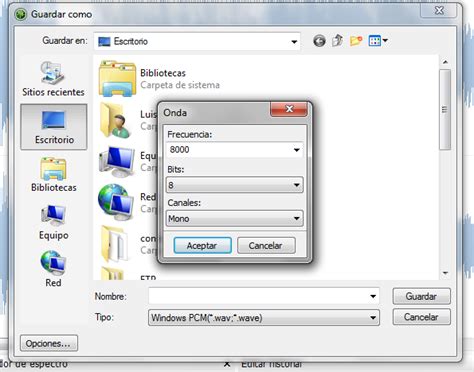Click Cancelar in the Onda dialog
This screenshot has height=372, width=474.
point(266,246)
